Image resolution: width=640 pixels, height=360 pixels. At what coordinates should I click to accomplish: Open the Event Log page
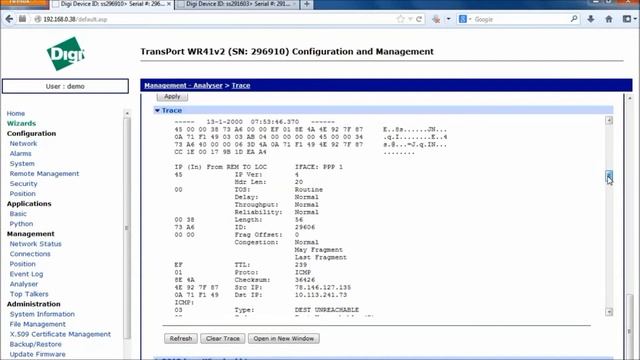tap(26, 274)
